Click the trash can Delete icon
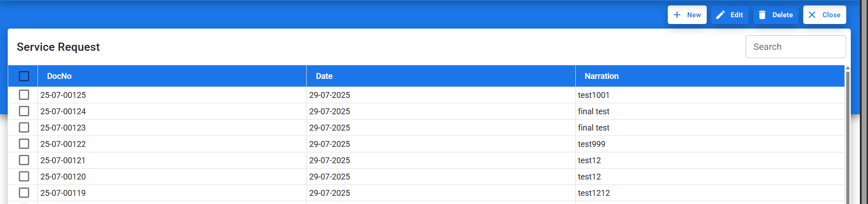The image size is (868, 204). pyautogui.click(x=762, y=15)
